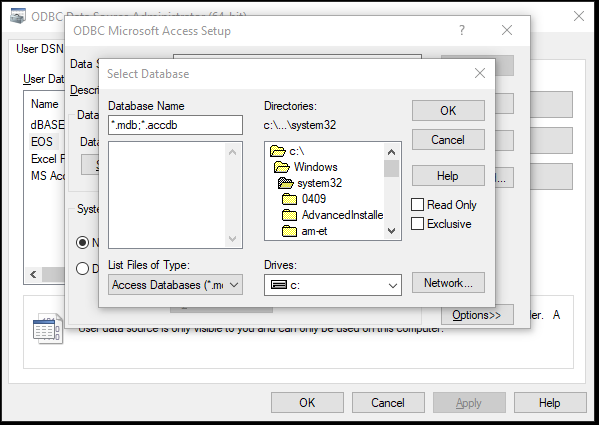The width and height of the screenshot is (599, 425).
Task: Click the help question mark in Access Setup
Action: tap(462, 30)
